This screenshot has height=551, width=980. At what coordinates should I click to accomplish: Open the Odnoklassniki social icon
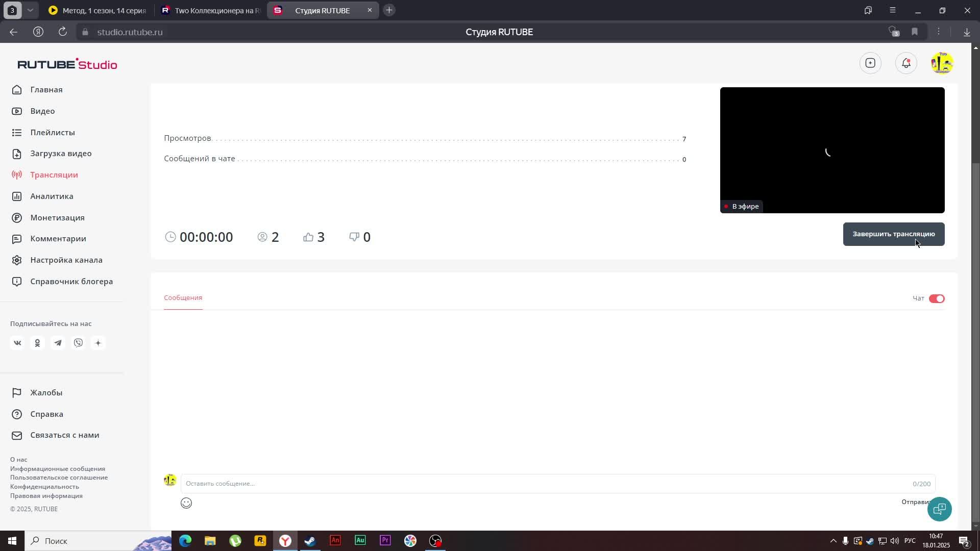pos(37,343)
